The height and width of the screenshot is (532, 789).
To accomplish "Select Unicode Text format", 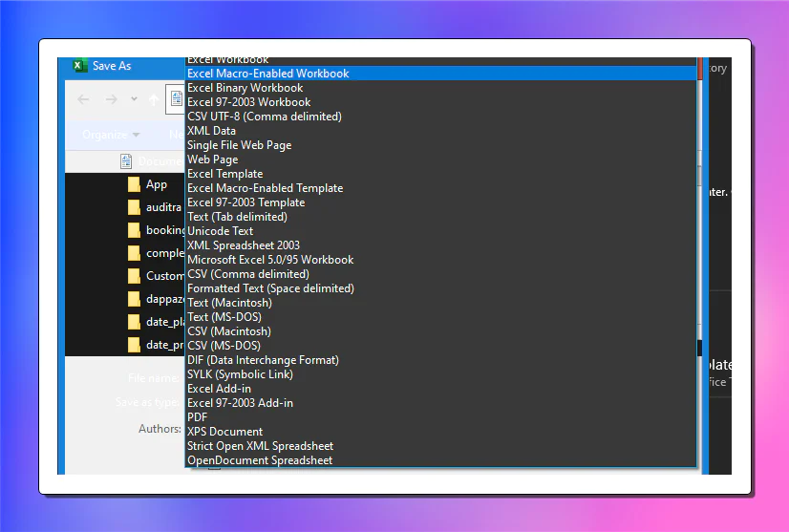I will point(440,231).
